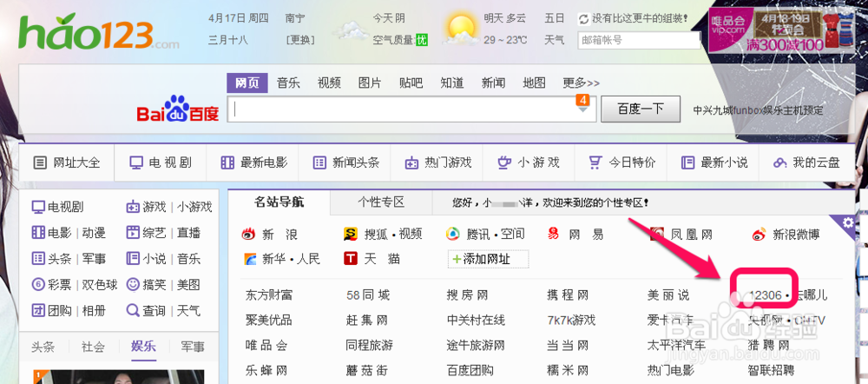Click 更多>> above the search box
Viewport: 868px width, 384px height.
582,83
